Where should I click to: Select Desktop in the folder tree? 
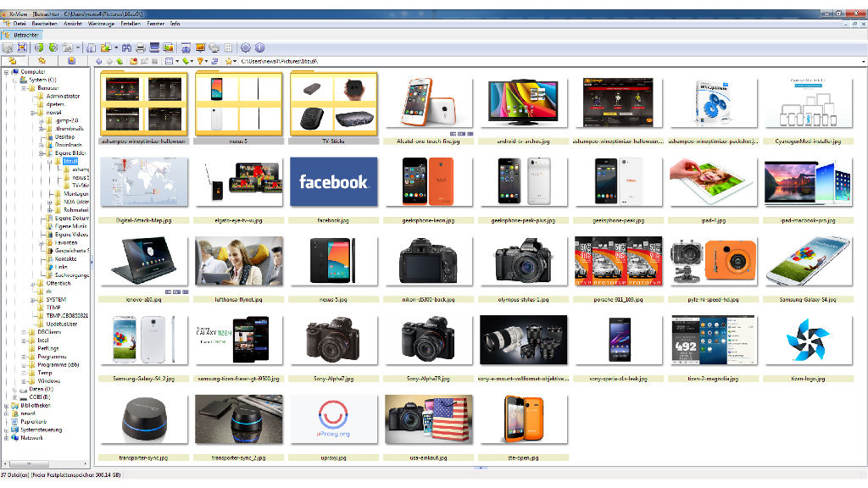click(x=64, y=136)
